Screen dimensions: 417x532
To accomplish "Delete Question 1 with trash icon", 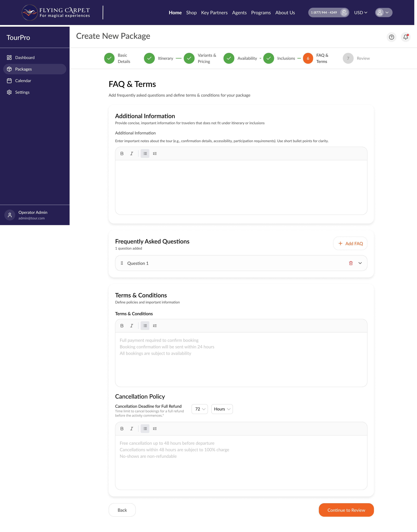I will point(351,263).
